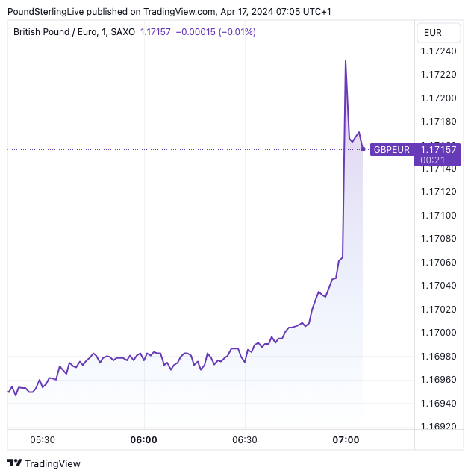This screenshot has height=476, width=471.
Task: Click the GBPEUR symbol price tag
Action: (392, 149)
